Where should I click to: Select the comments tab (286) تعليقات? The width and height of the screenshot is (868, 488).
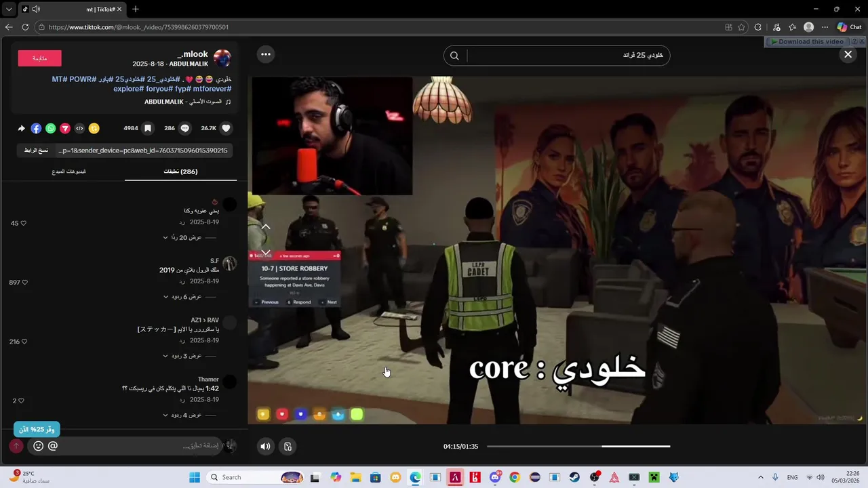click(180, 171)
